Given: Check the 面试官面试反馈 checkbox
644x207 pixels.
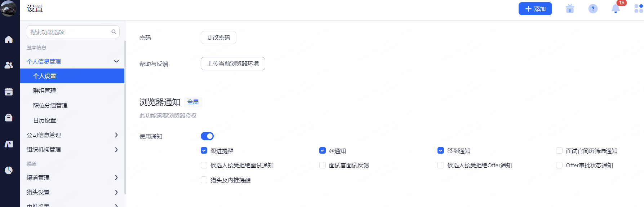Looking at the screenshot, I should pos(323,165).
